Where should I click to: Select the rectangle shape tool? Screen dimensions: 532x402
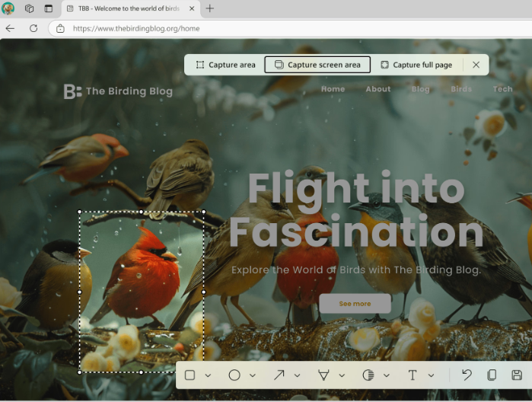pos(190,375)
